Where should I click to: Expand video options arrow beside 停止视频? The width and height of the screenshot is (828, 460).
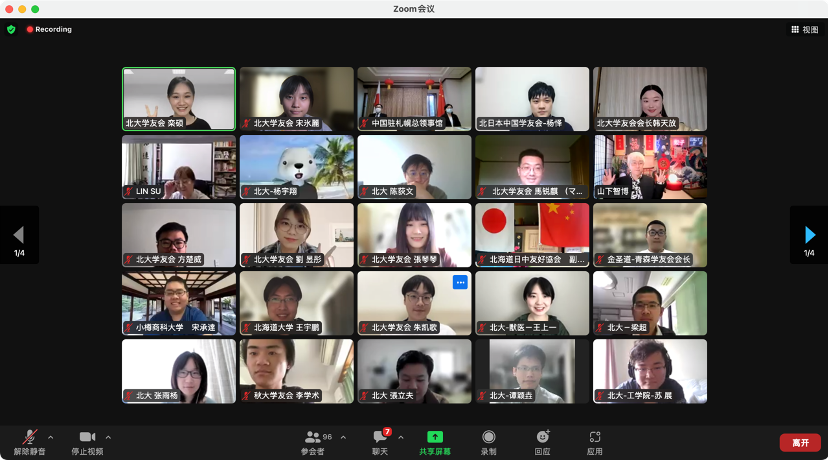108,437
